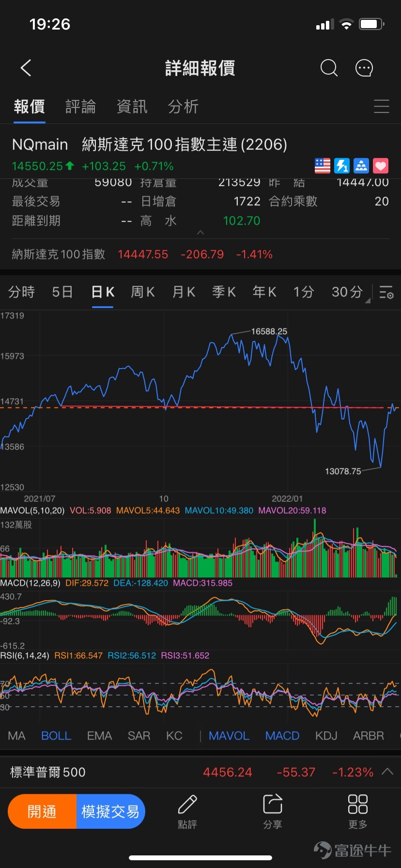Switch to the 評論 tab
This screenshot has width=401, height=868.
(80, 107)
